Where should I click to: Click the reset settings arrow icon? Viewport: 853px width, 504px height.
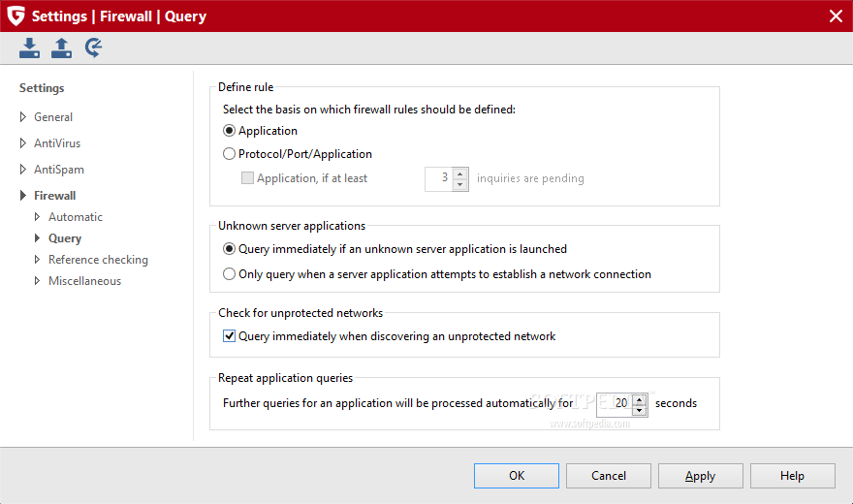pyautogui.click(x=94, y=47)
